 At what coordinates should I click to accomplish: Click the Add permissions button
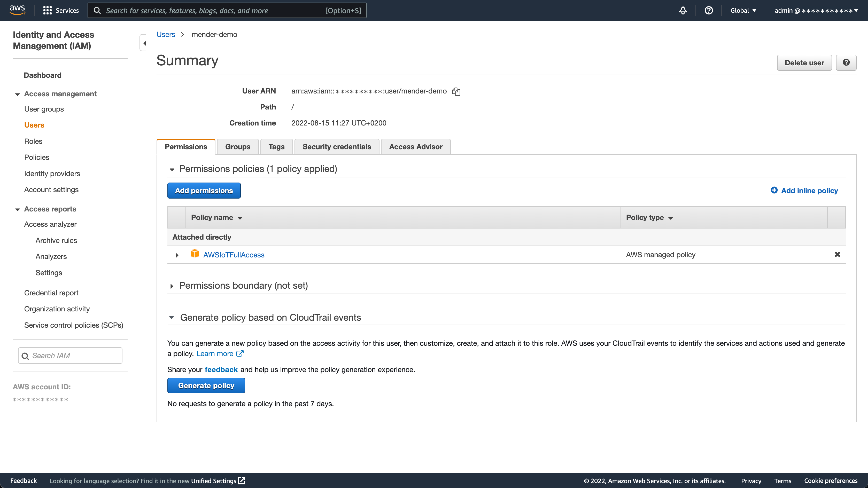tap(204, 191)
